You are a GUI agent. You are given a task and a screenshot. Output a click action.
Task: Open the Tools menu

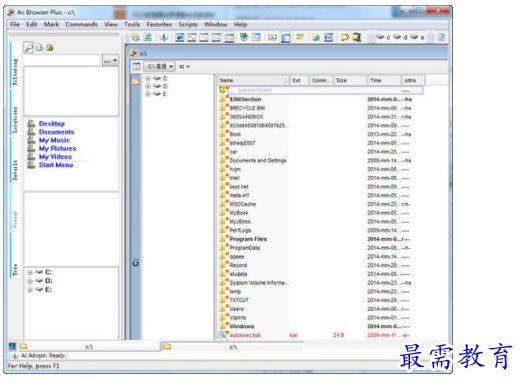point(132,24)
